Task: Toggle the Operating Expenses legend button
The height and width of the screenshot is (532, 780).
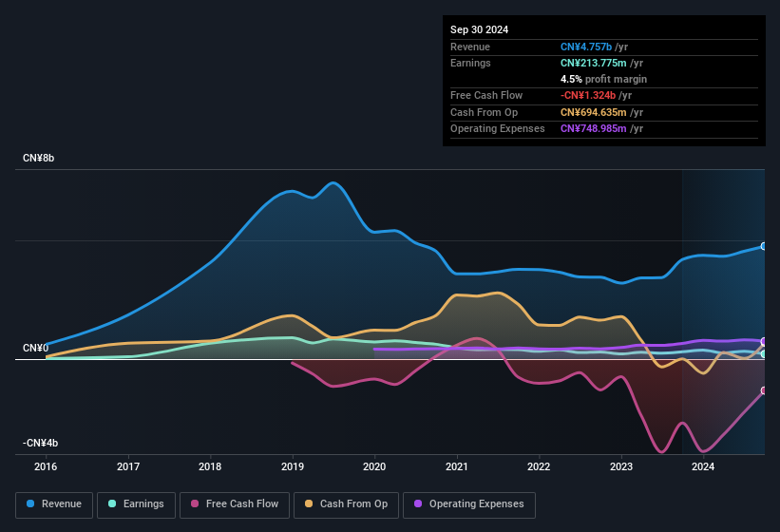Action: (469, 504)
